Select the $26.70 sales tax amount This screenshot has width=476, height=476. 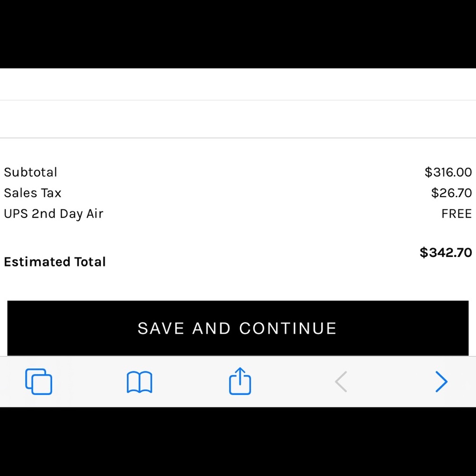(451, 193)
